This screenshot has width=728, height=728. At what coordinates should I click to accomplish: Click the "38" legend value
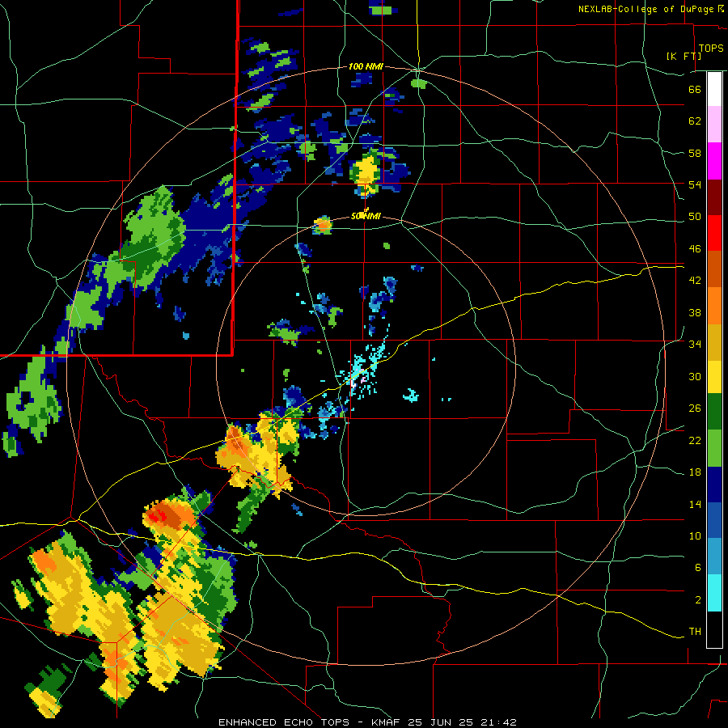point(695,312)
